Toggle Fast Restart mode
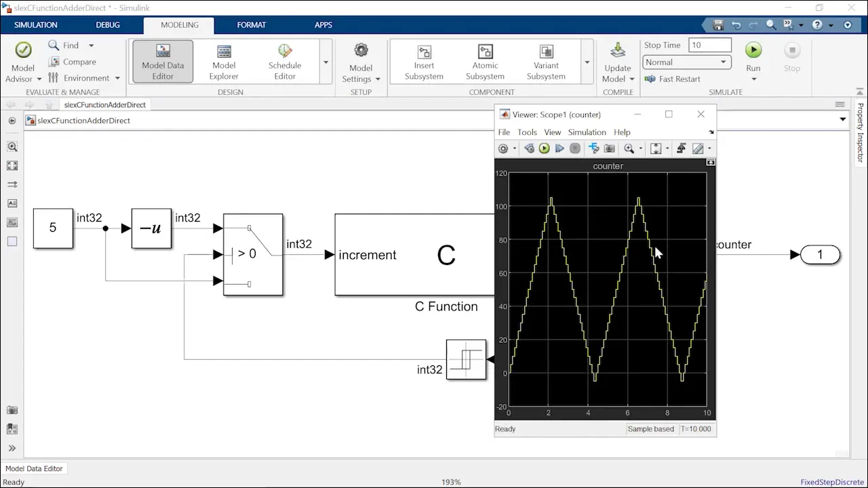Image resolution: width=868 pixels, height=488 pixels. [673, 79]
